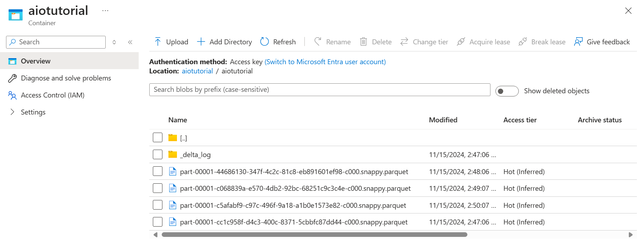Screen dimensions: 644x250
Task: Toggle the Show deleted objects switch
Action: (x=507, y=91)
